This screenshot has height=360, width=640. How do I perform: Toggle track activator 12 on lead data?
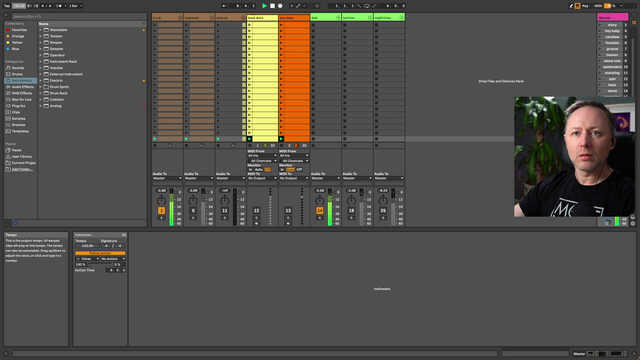click(256, 211)
